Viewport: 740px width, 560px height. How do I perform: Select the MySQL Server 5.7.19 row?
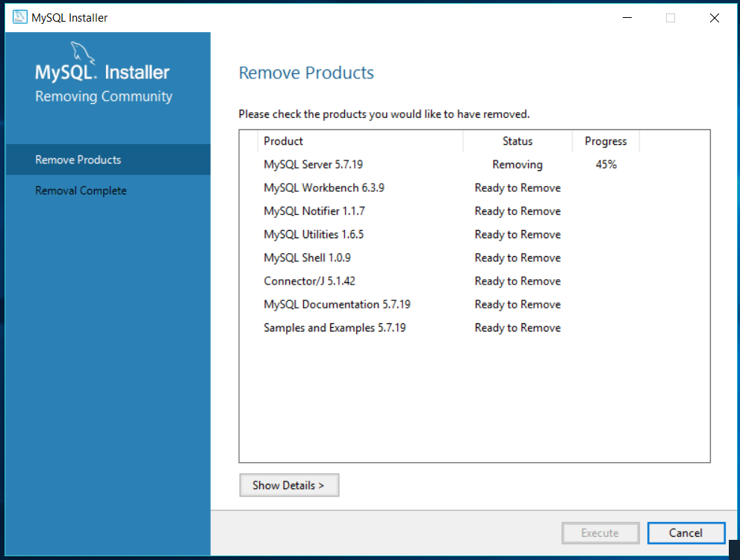coord(474,164)
